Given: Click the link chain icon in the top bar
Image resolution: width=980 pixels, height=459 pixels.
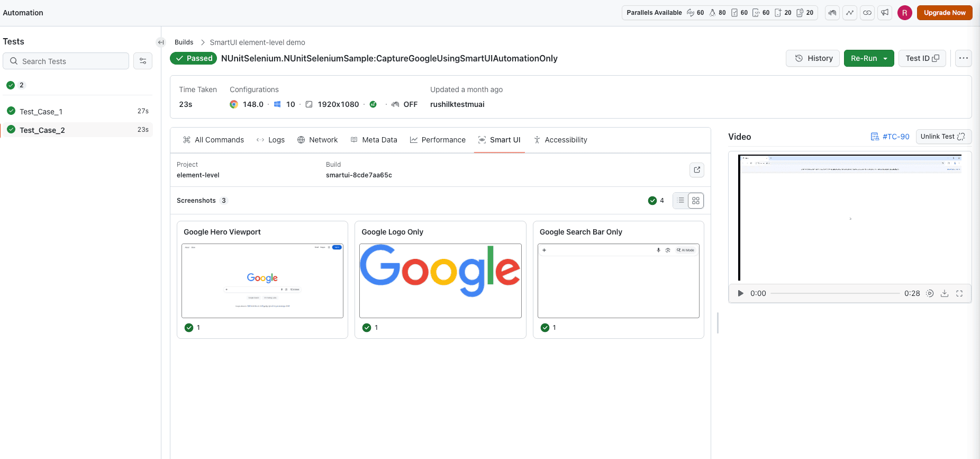Looking at the screenshot, I should click(867, 13).
